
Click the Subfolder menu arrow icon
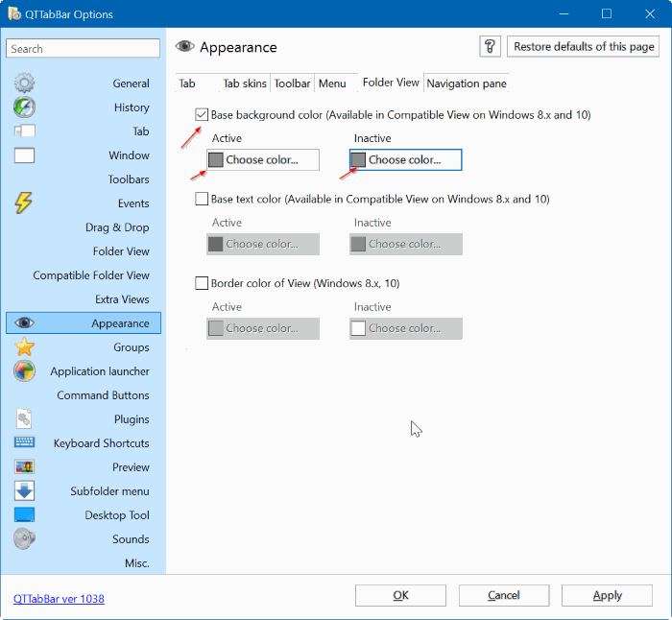point(24,490)
